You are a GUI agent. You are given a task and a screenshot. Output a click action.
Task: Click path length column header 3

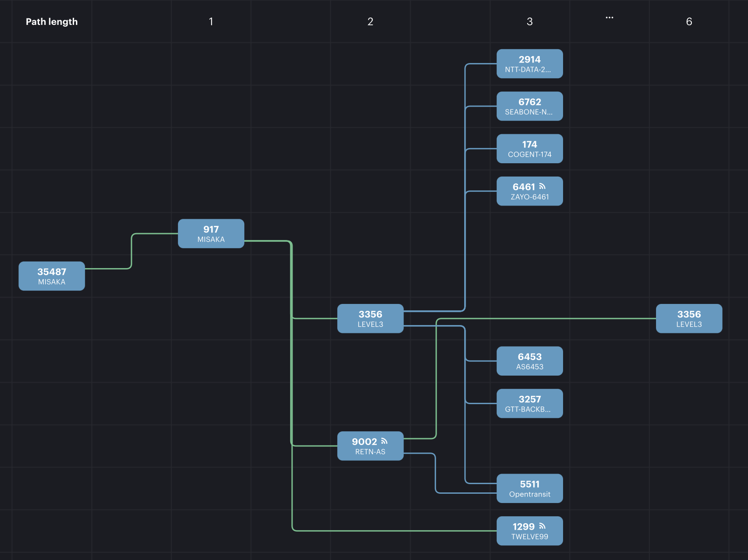pyautogui.click(x=529, y=22)
